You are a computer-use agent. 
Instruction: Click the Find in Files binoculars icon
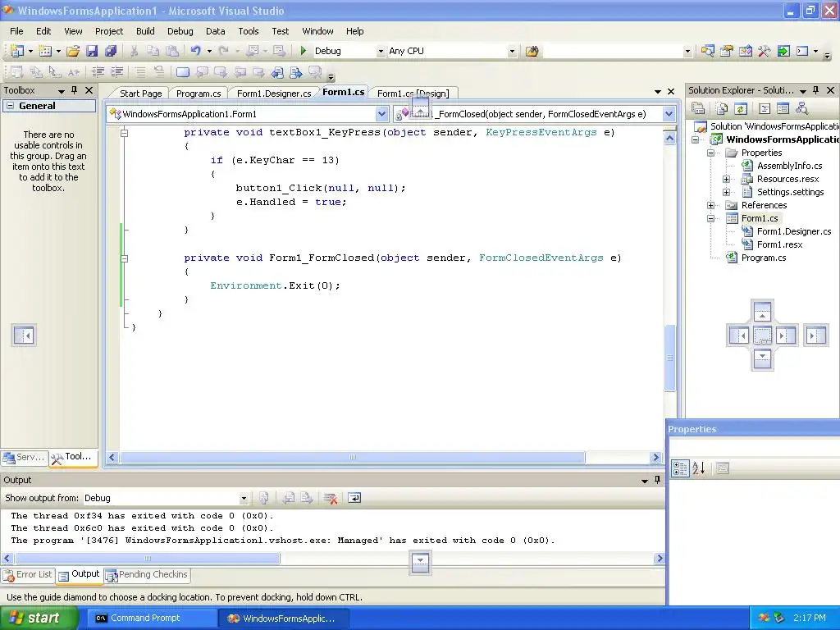click(x=532, y=52)
